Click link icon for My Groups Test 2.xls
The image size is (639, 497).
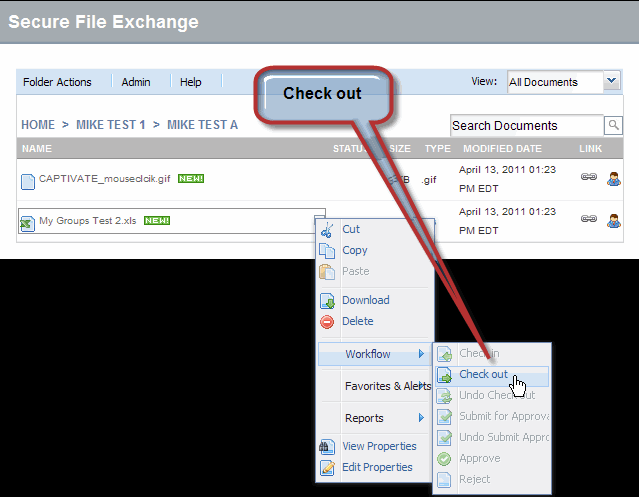coord(589,219)
